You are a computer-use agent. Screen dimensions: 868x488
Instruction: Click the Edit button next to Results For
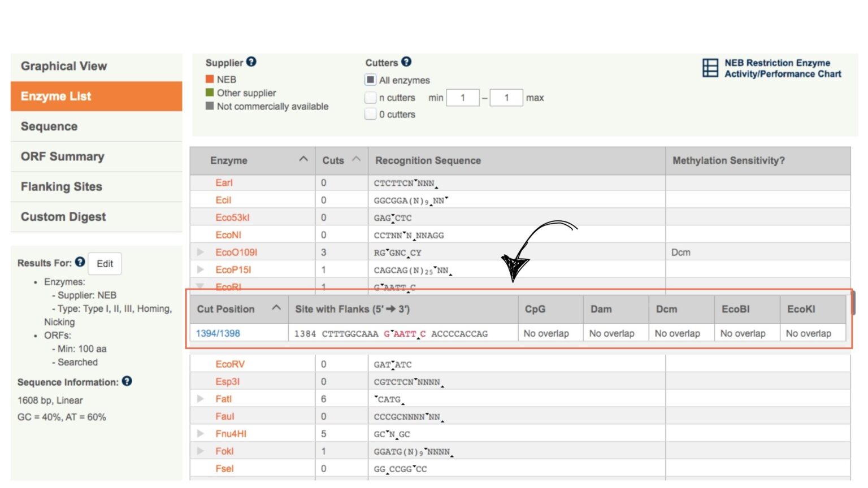(x=105, y=263)
